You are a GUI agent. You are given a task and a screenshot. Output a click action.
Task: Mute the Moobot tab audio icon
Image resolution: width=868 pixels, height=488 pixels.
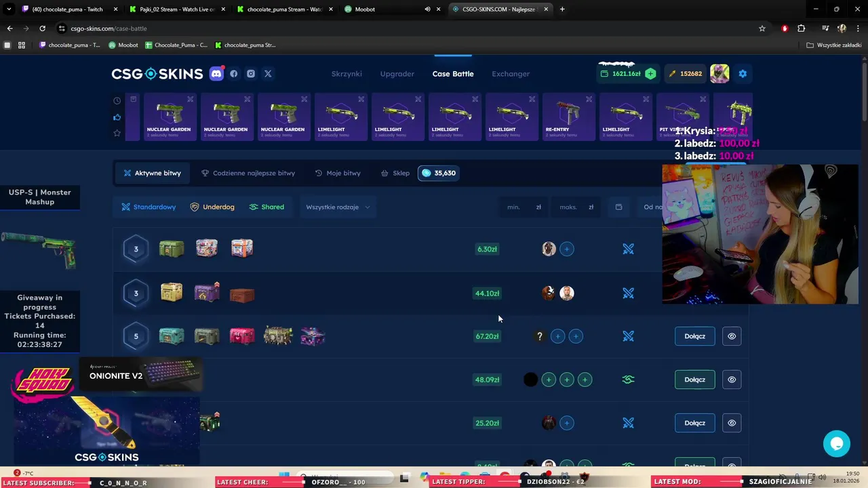[x=427, y=9]
